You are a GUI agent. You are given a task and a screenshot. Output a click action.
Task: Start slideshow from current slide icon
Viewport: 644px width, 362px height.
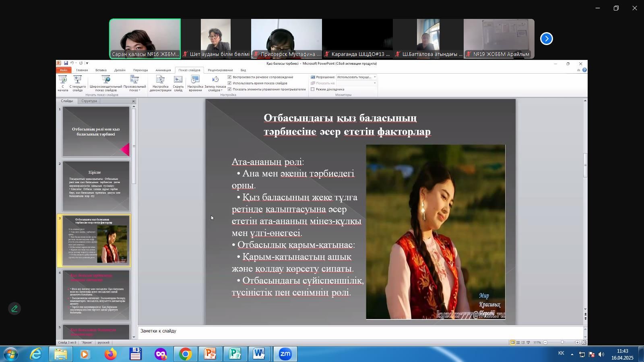(77, 80)
